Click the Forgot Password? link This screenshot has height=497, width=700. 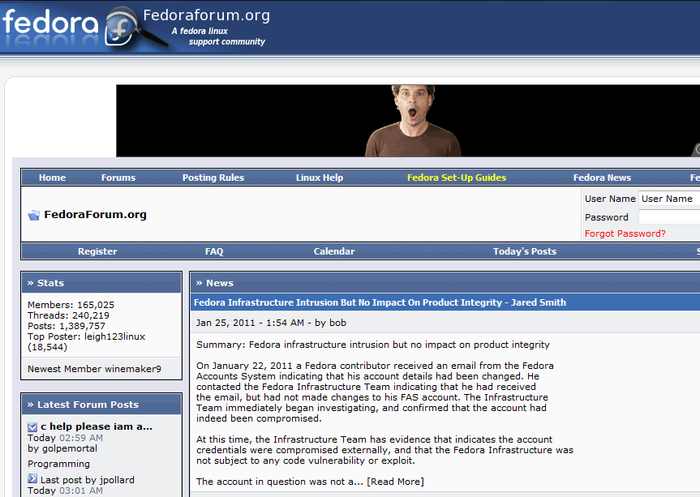pos(625,234)
